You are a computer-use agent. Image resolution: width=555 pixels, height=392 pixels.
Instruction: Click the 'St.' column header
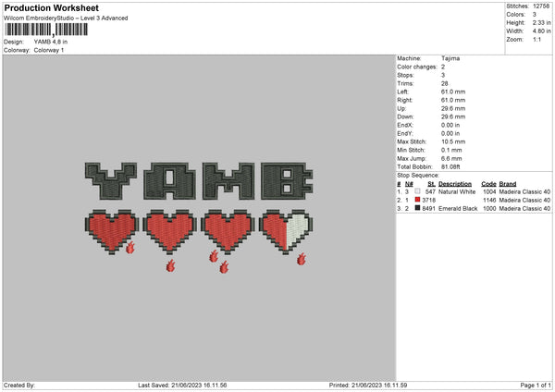point(431,184)
